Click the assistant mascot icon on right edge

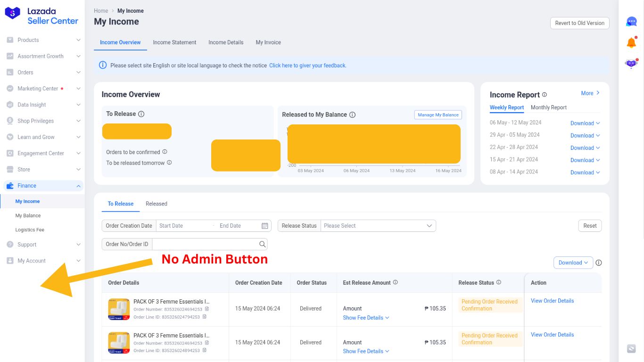coord(631,63)
